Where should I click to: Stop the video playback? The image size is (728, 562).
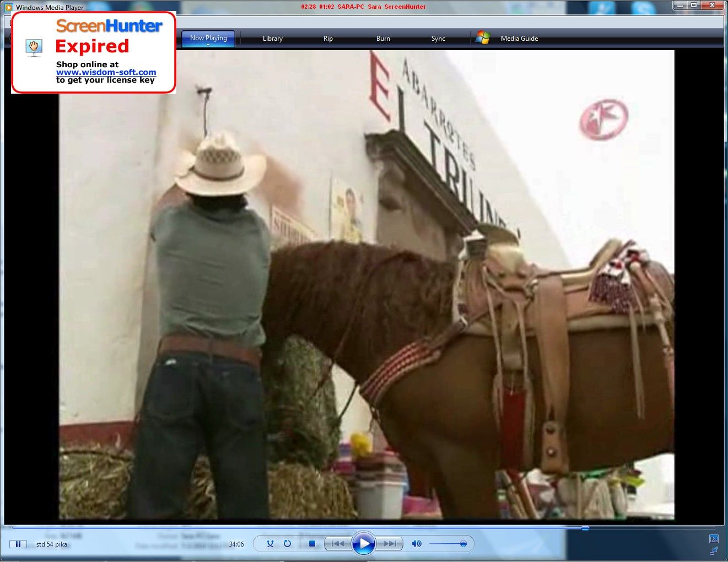312,544
